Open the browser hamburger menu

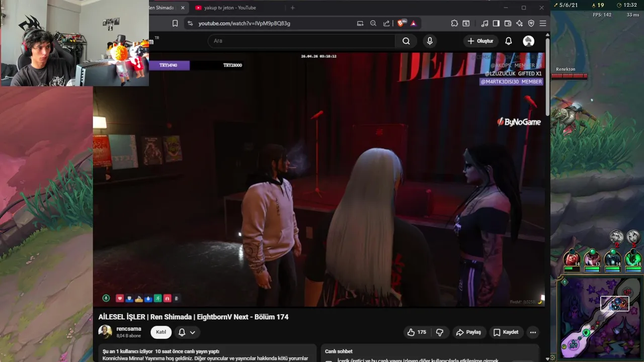[543, 23]
